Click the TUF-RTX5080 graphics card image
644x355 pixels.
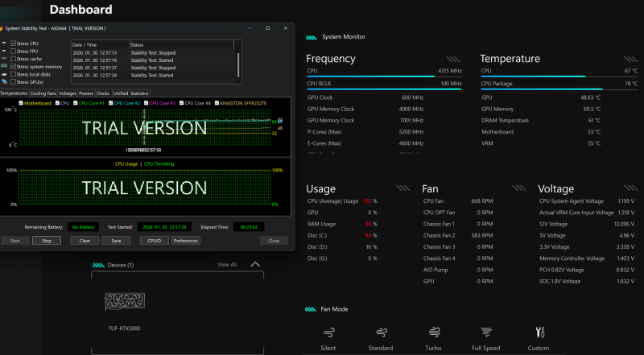(125, 302)
